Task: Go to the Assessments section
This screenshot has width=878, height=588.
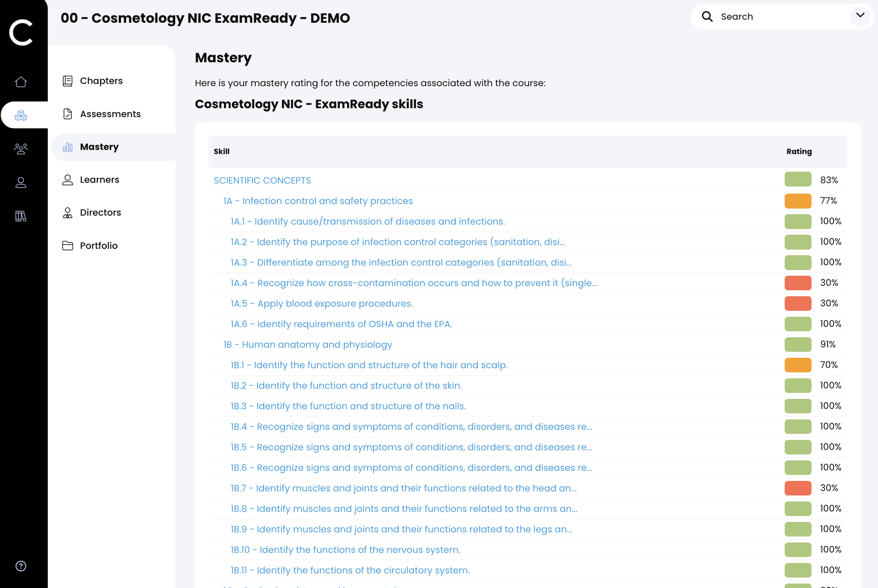Action: (110, 114)
